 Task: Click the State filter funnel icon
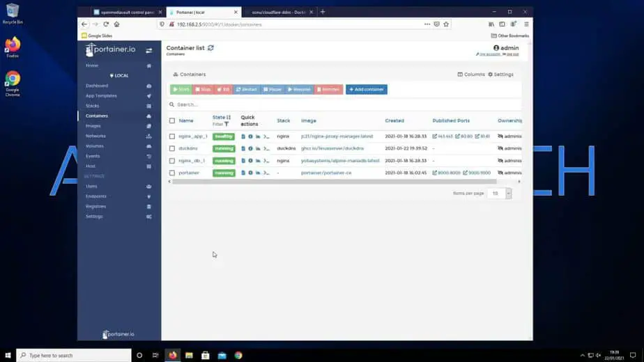click(227, 124)
